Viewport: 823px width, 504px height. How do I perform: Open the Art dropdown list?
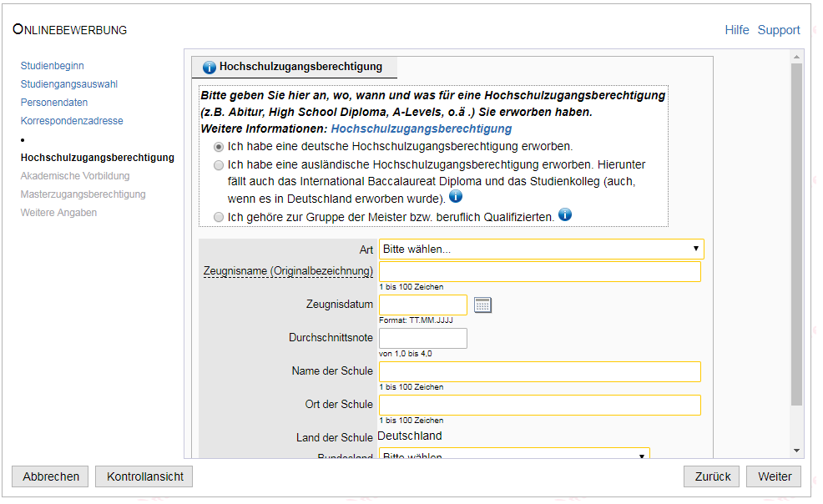541,249
